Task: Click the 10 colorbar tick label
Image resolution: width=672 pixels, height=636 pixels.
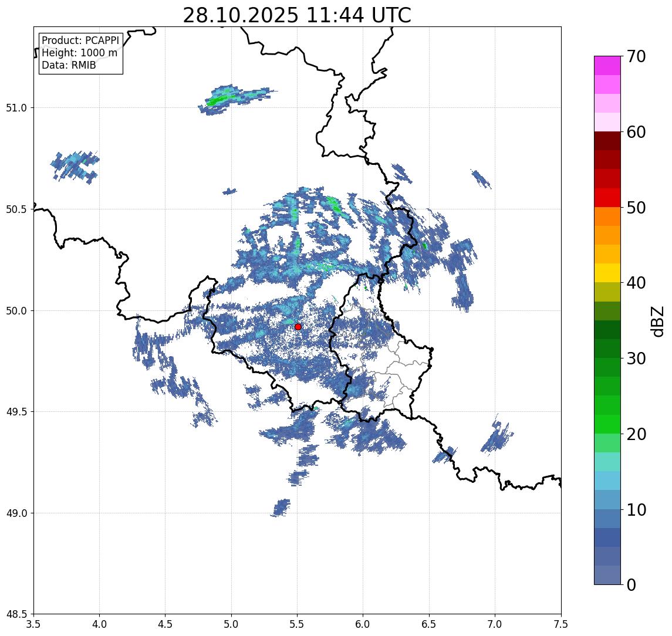Action: (x=636, y=510)
